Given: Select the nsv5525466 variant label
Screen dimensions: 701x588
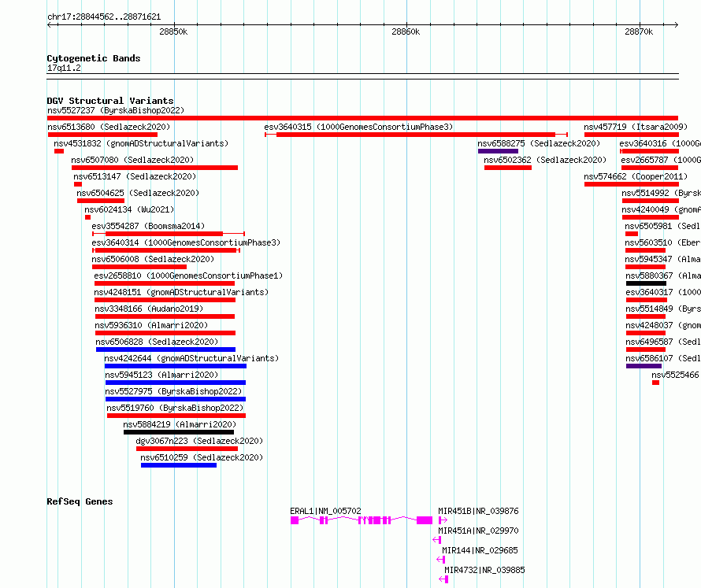Looking at the screenshot, I should click(675, 375).
